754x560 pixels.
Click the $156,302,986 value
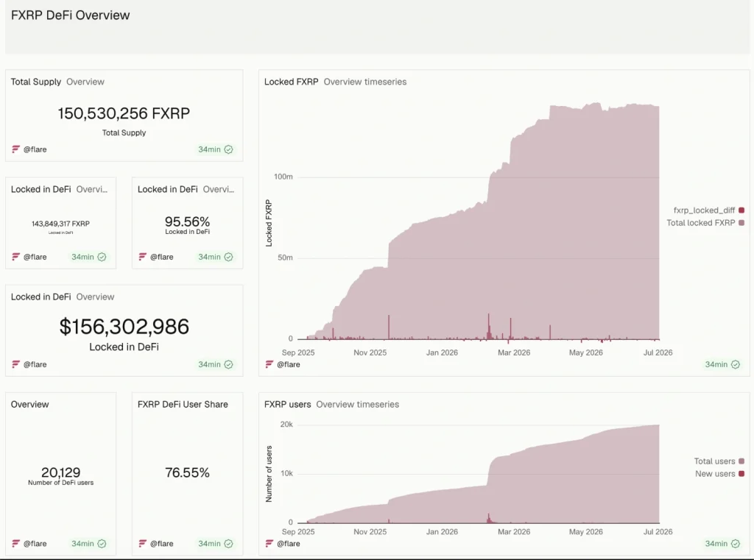pyautogui.click(x=124, y=327)
